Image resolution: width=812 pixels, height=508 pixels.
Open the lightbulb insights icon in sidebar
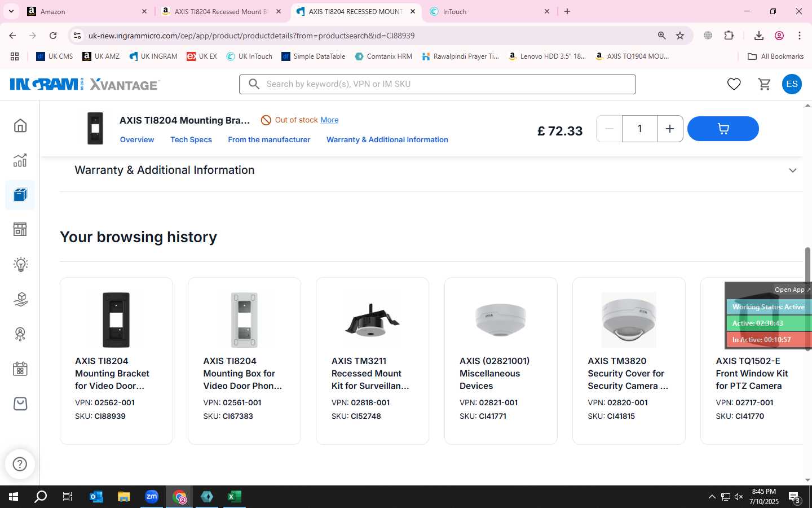click(20, 264)
